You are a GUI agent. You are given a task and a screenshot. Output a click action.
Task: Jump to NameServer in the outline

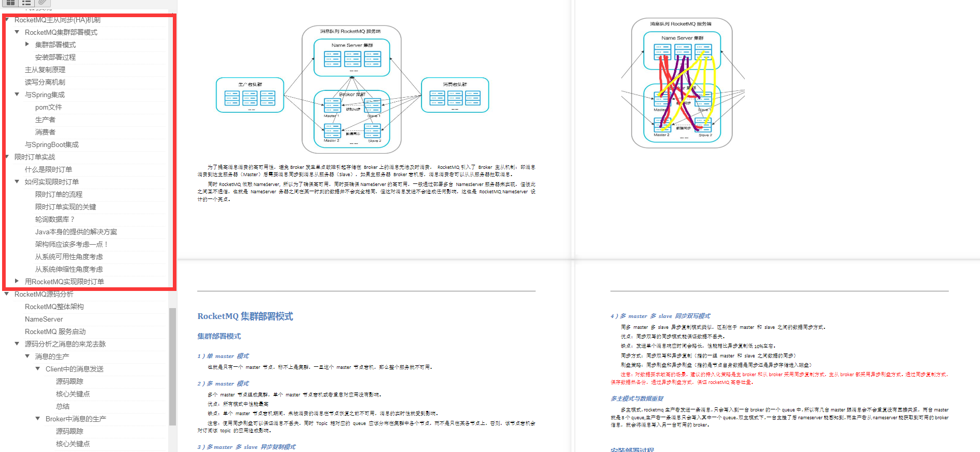44,319
